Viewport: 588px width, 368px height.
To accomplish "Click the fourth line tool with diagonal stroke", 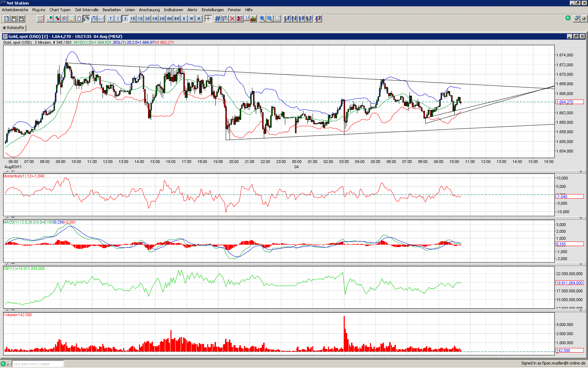I will click(x=309, y=19).
